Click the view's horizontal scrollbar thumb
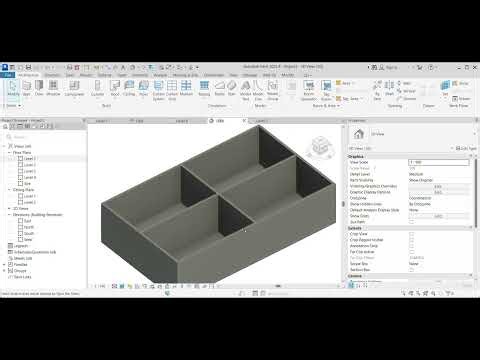 click(278, 286)
